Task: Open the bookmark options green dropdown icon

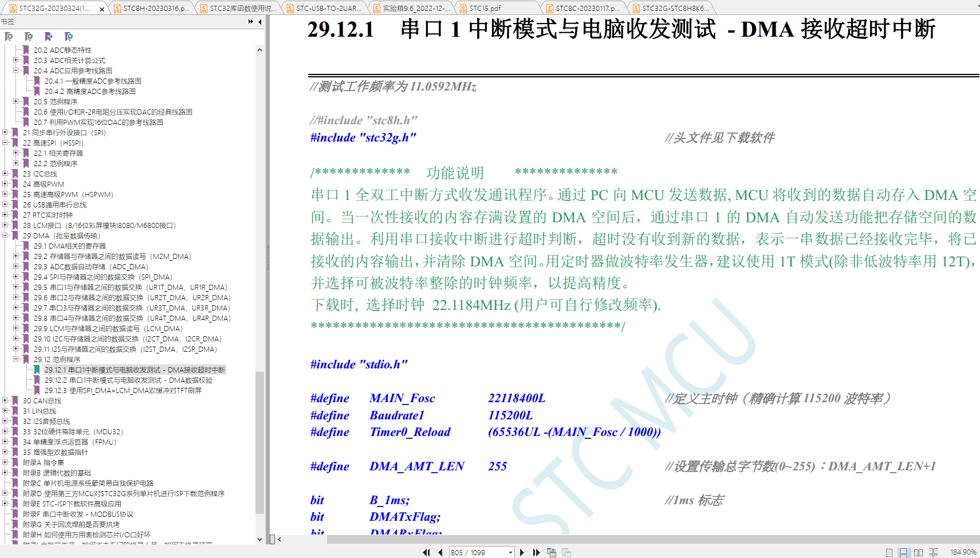Action: point(69,37)
